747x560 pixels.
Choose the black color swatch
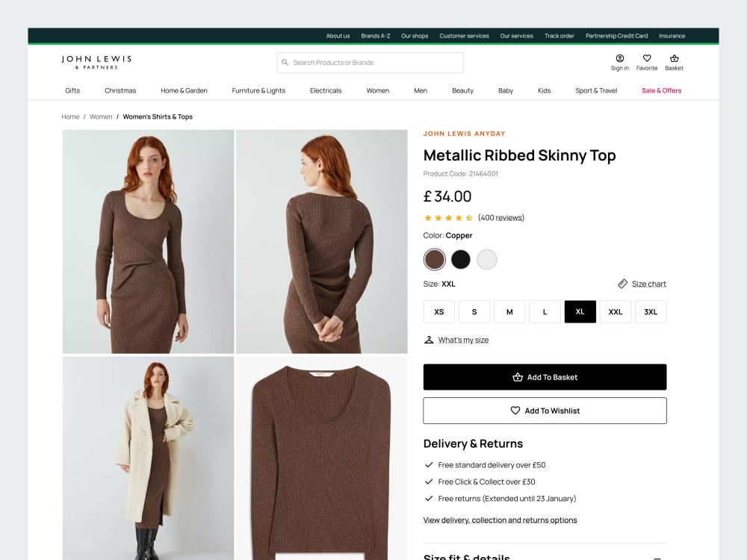tap(460, 260)
